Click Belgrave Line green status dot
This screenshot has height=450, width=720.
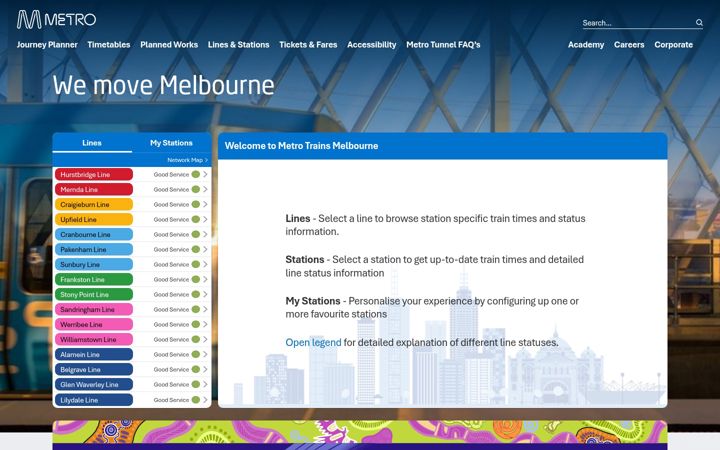pyautogui.click(x=196, y=369)
